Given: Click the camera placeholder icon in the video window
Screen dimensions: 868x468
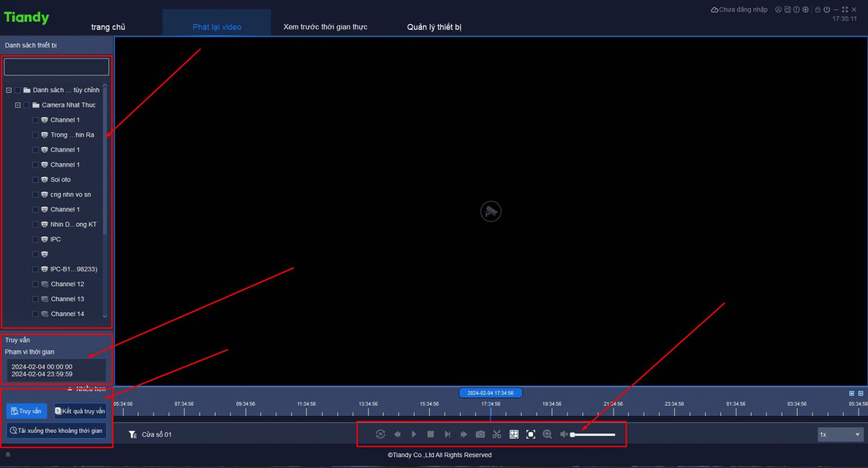Looking at the screenshot, I should pos(491,211).
